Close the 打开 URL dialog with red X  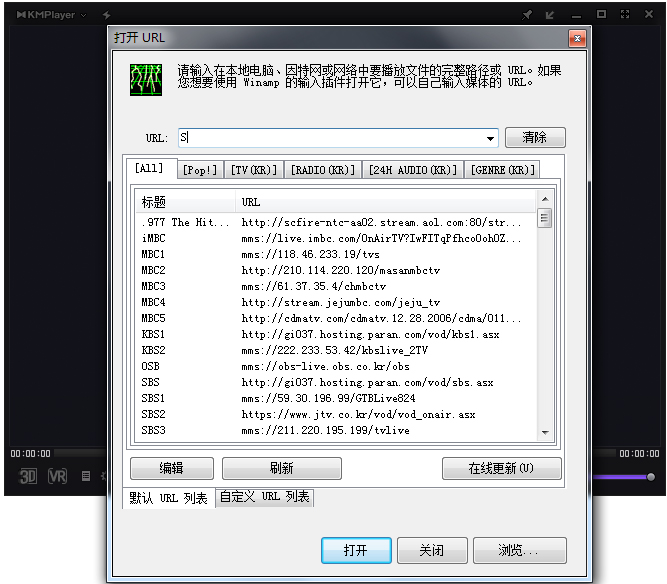click(577, 39)
